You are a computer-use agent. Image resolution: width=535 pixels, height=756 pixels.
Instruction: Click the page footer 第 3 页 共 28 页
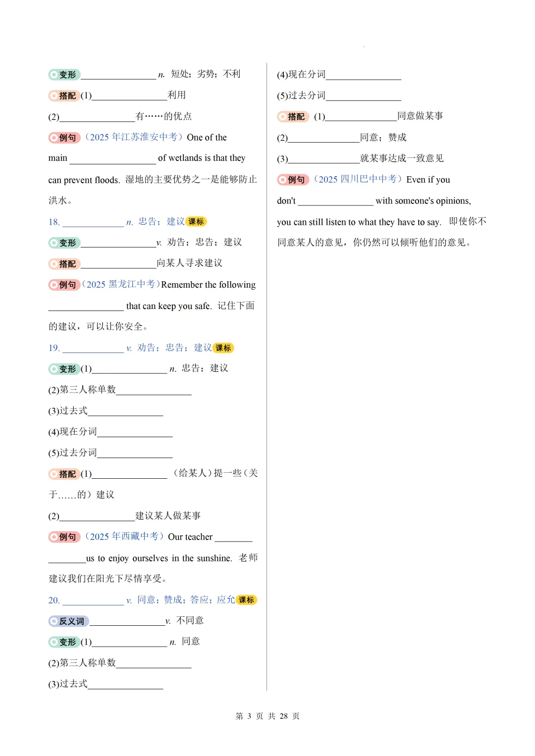[267, 716]
